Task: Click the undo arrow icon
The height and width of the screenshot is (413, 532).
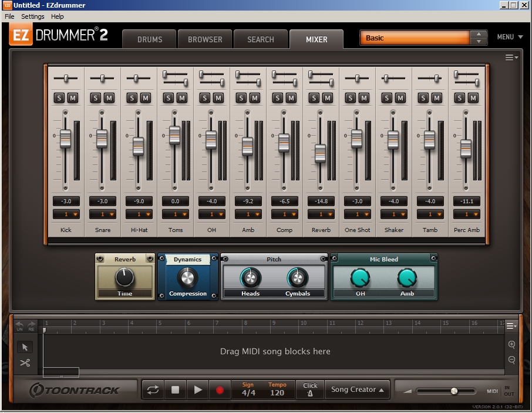Action: (x=20, y=325)
